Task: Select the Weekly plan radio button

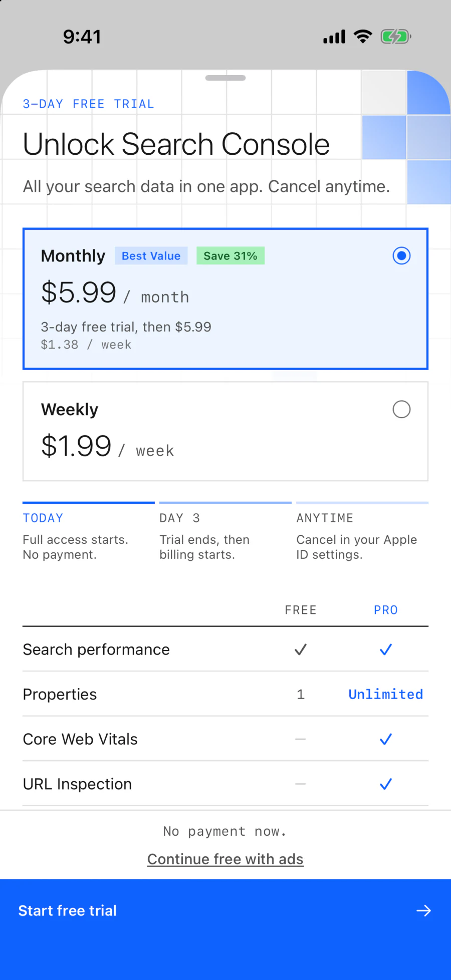Action: point(401,410)
